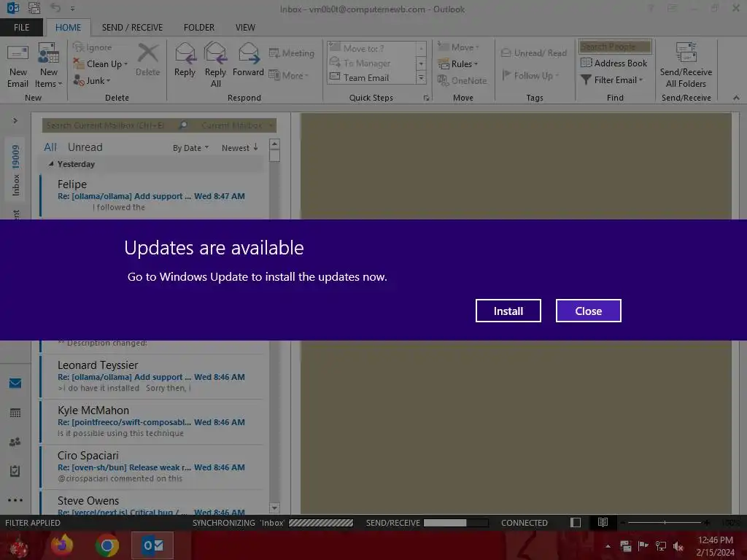Open the By Date arrangement dropdown
Screen dimensions: 747x560
coord(190,147)
